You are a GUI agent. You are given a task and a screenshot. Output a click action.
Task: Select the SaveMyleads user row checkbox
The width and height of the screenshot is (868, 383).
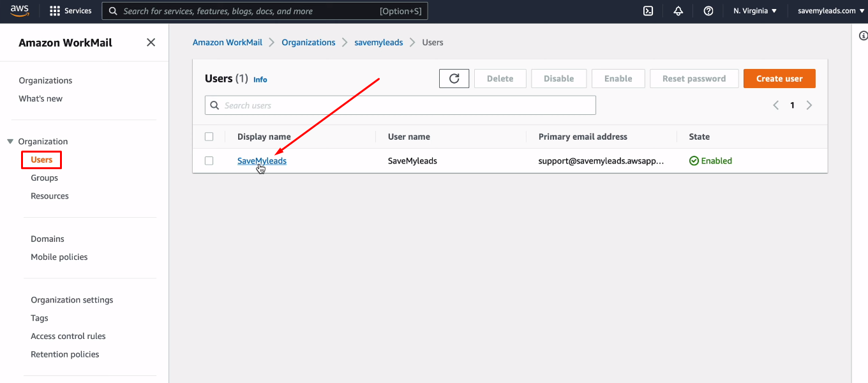pos(209,161)
